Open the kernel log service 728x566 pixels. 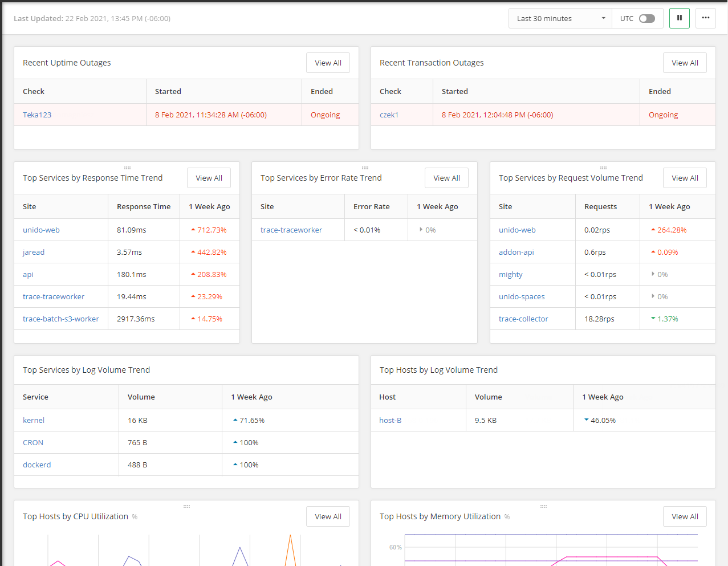click(34, 420)
